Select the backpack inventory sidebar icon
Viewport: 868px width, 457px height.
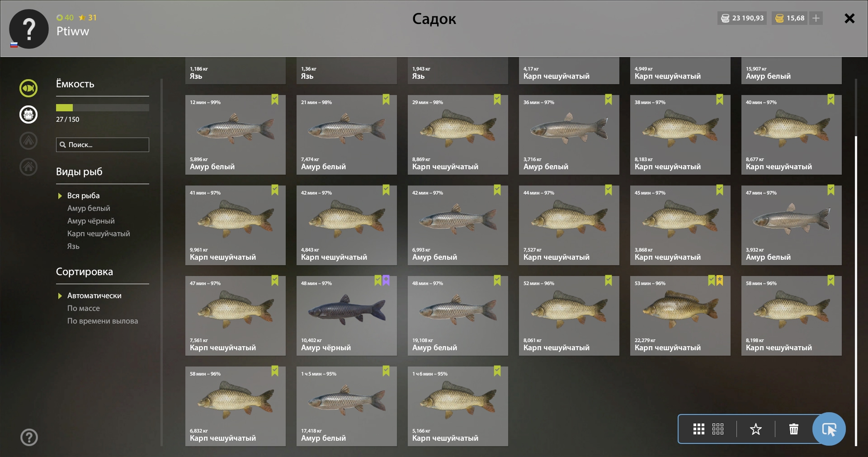(28, 114)
